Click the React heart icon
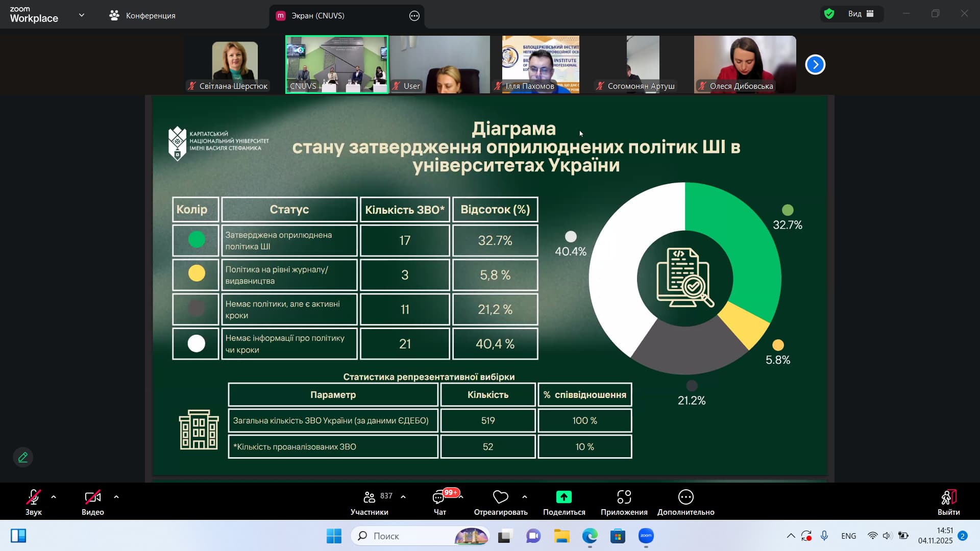The image size is (980, 551). 500,497
